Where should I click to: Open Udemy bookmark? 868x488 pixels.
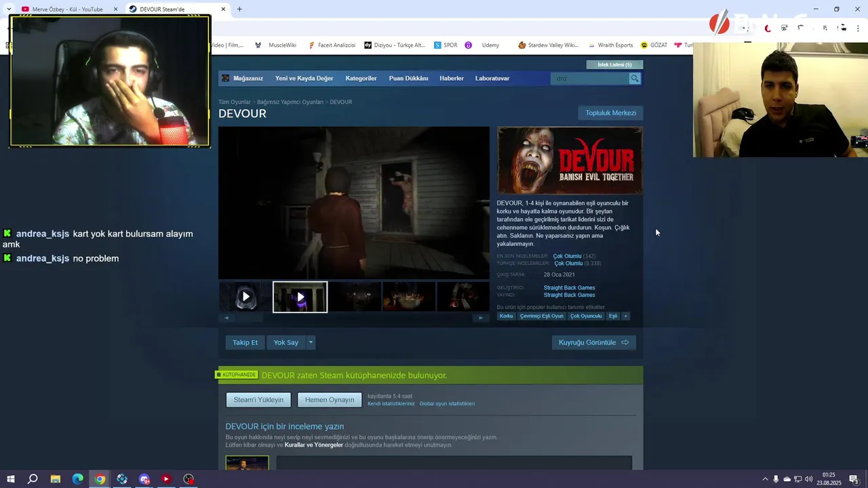483,45
